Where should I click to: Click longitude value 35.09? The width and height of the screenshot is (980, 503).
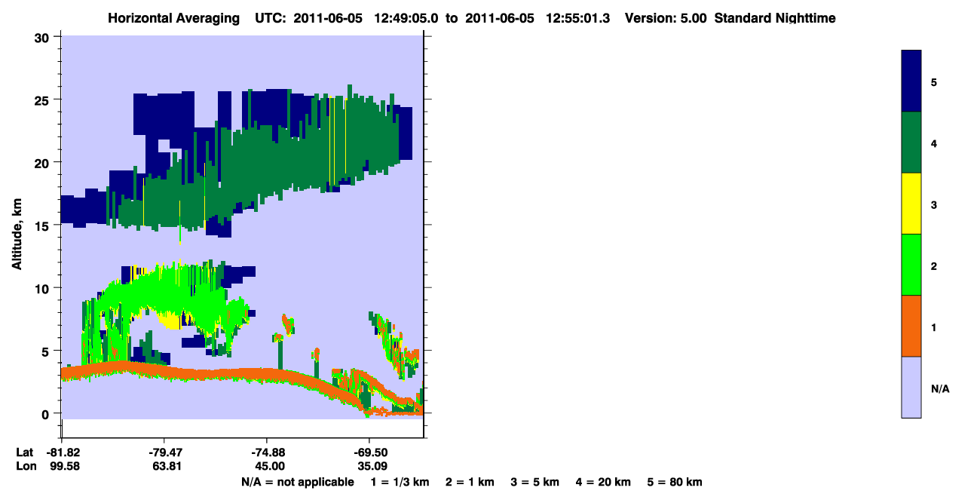(372, 466)
